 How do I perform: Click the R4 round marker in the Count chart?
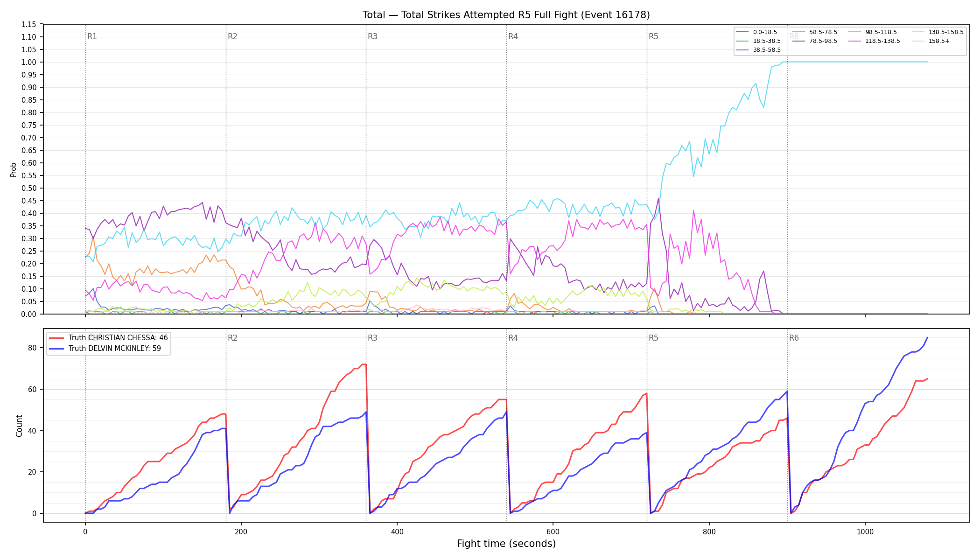tap(513, 338)
